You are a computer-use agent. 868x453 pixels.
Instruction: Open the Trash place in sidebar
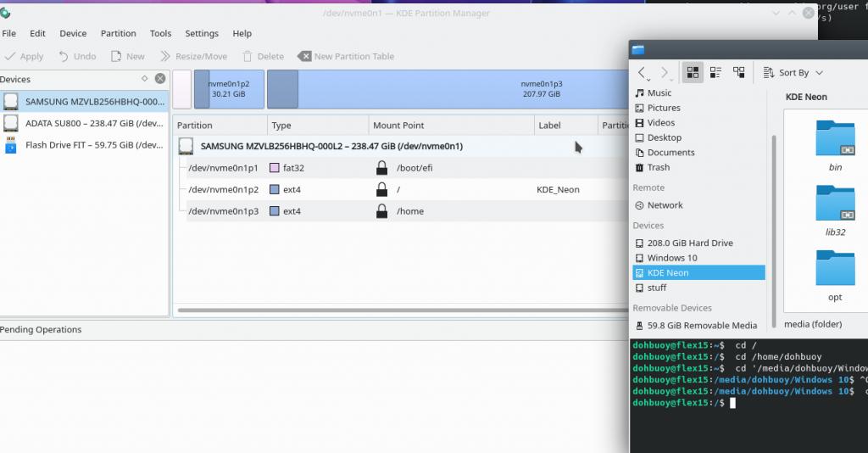[x=659, y=168]
